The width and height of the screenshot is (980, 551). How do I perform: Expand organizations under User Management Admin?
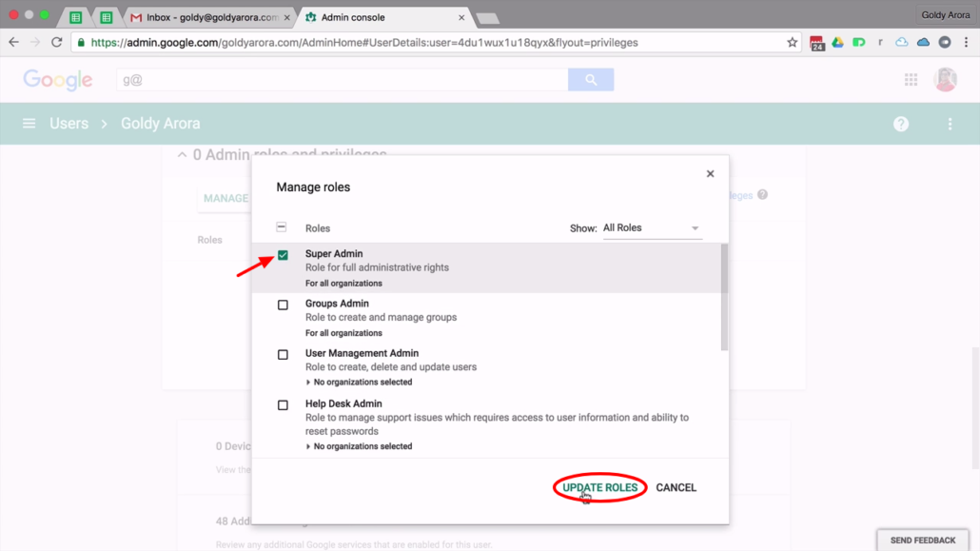tap(308, 383)
